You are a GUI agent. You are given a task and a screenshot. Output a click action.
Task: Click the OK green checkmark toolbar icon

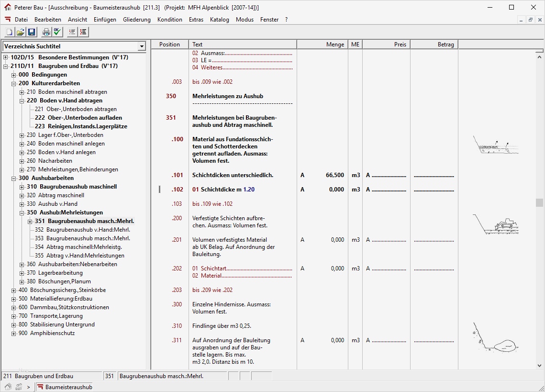point(57,32)
